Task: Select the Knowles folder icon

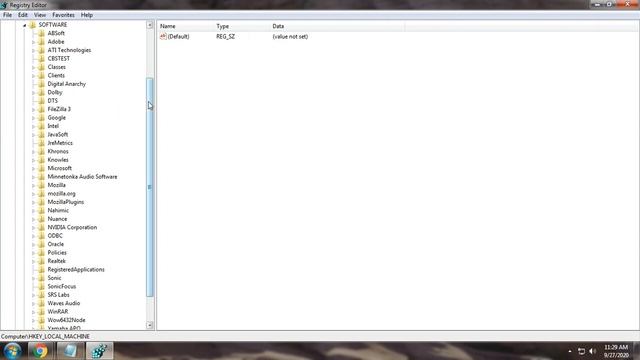Action: pos(41,160)
